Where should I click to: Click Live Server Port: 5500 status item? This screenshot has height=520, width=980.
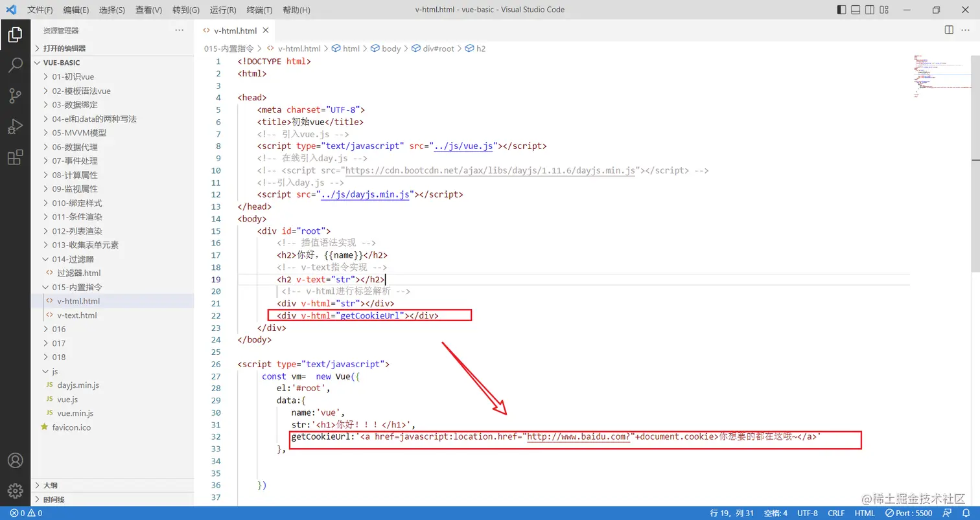click(910, 513)
